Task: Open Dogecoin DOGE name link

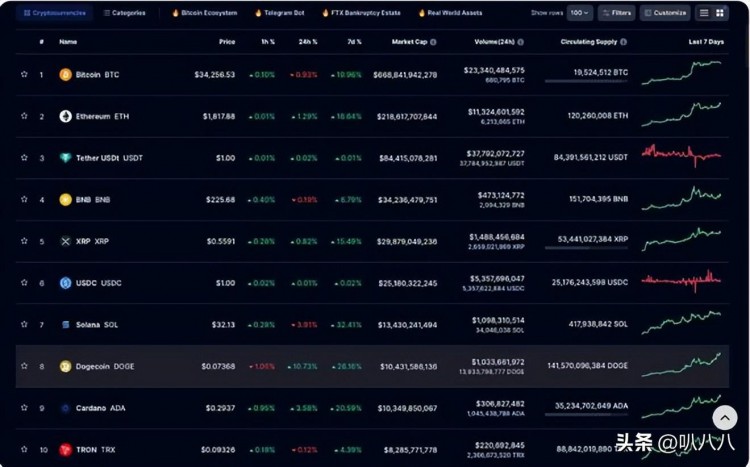Action: (x=105, y=367)
